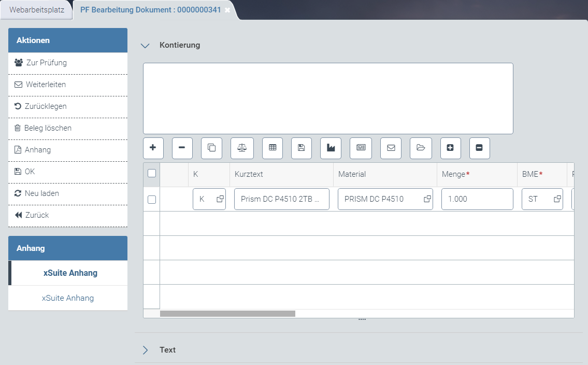Click the balance scale icon in toolbar

click(x=242, y=148)
